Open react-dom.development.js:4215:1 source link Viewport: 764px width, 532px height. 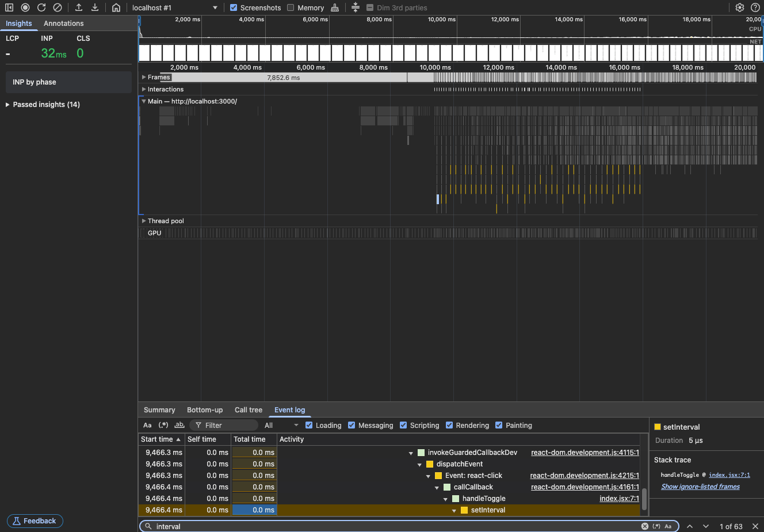585,476
